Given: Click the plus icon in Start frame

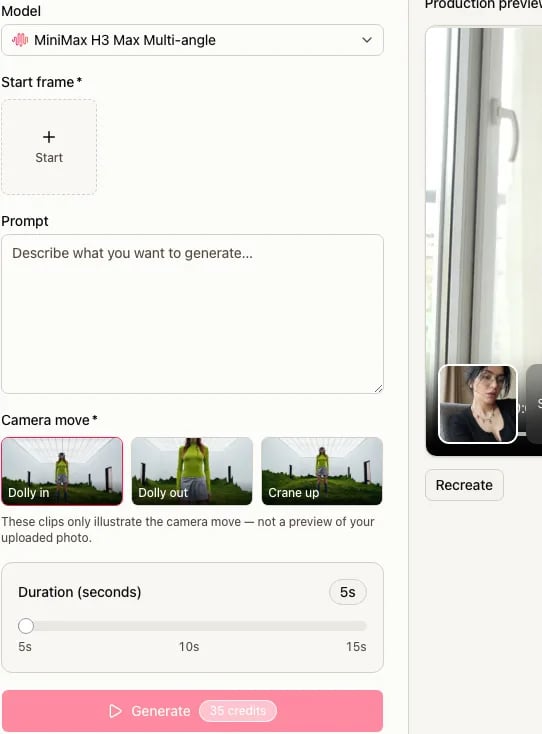Looking at the screenshot, I should click(x=49, y=137).
